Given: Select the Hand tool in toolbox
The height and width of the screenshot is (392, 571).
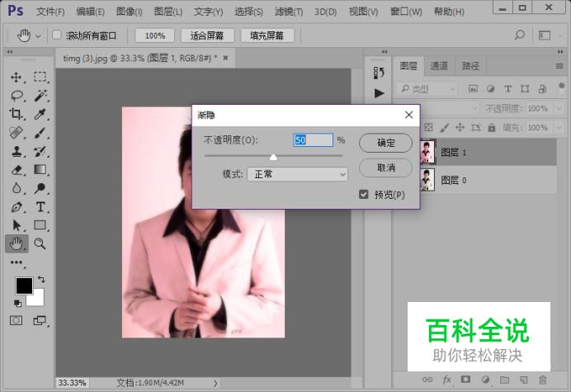Looking at the screenshot, I should tap(17, 243).
